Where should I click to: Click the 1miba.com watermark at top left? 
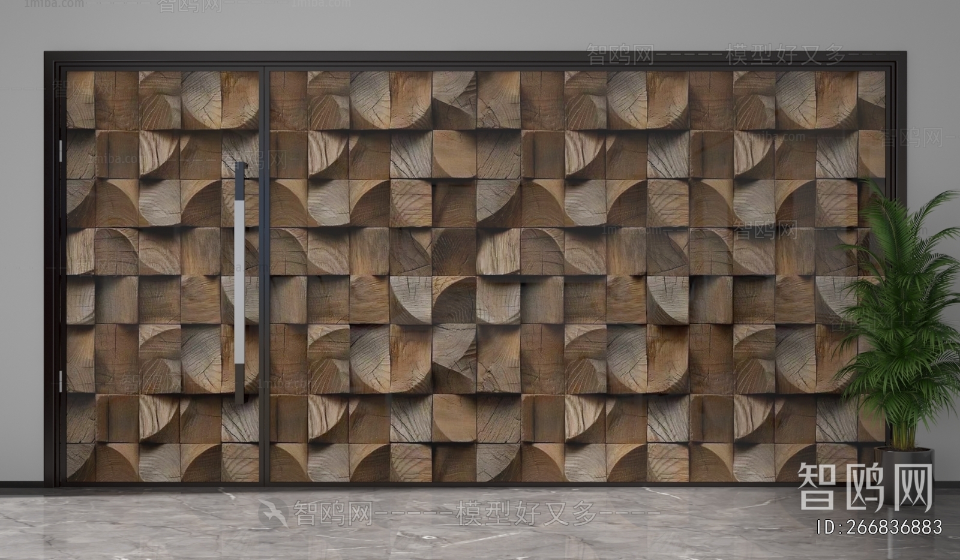click(42, 4)
